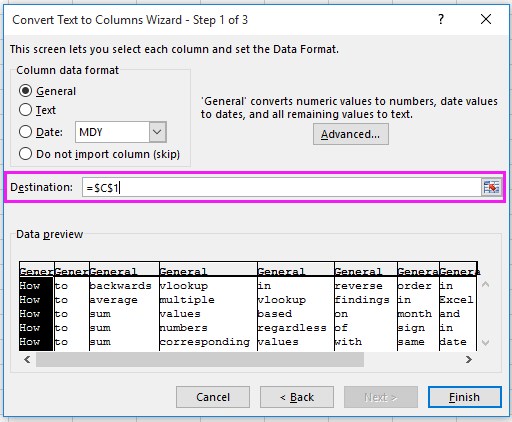
Task: Close the Convert Text to Columns Wizard
Action: tap(486, 19)
